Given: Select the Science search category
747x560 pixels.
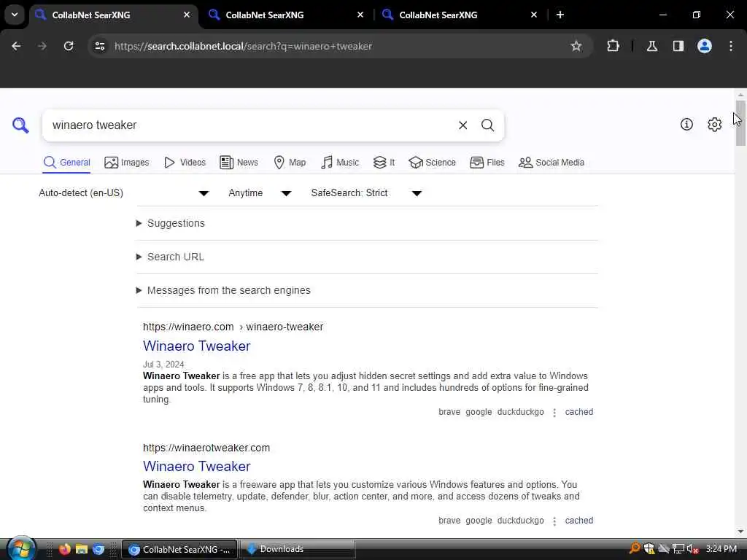Looking at the screenshot, I should (x=432, y=163).
